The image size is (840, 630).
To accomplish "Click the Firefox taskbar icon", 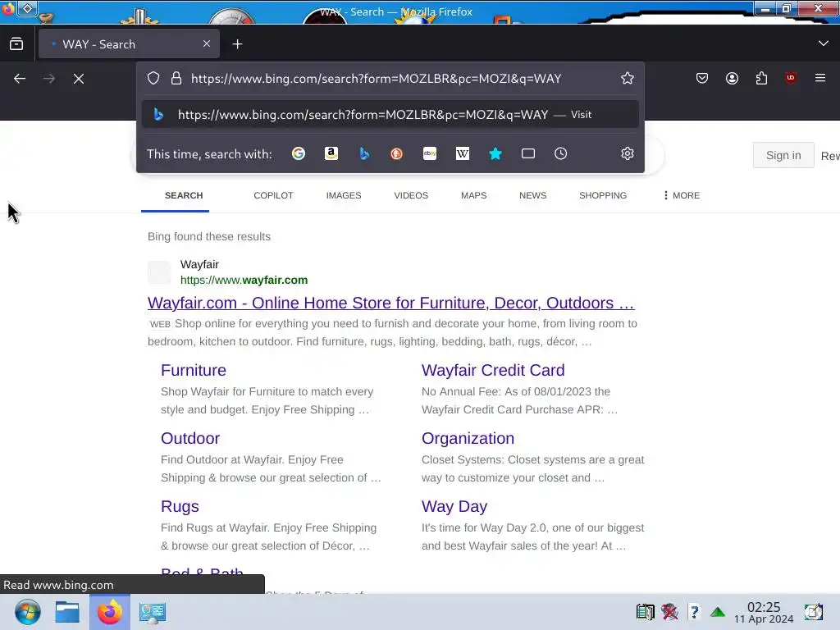I will coord(110,612).
